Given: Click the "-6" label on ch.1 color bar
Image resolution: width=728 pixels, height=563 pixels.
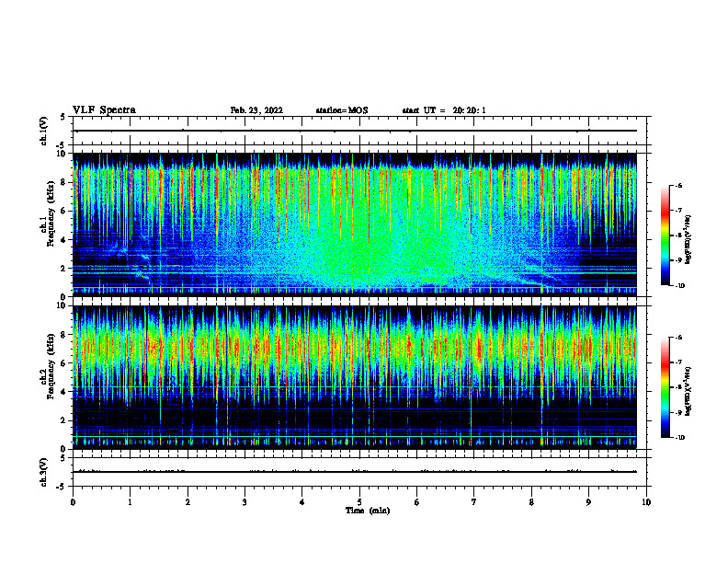Looking at the screenshot, I should coord(678,185).
